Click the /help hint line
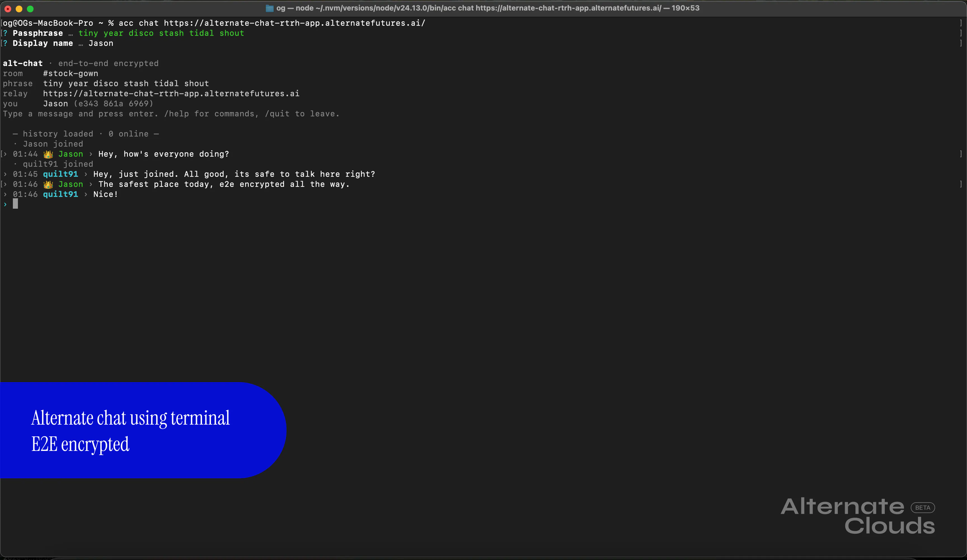 click(x=171, y=114)
